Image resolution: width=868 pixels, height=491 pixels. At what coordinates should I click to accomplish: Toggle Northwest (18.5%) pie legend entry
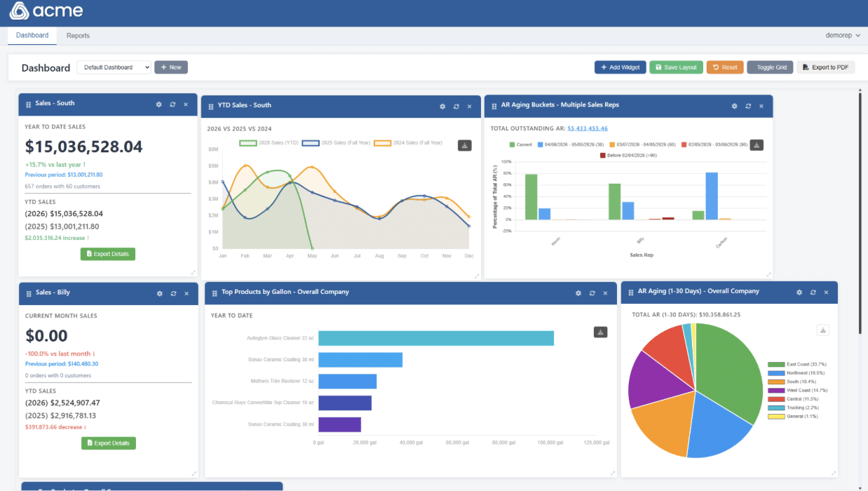tap(797, 373)
